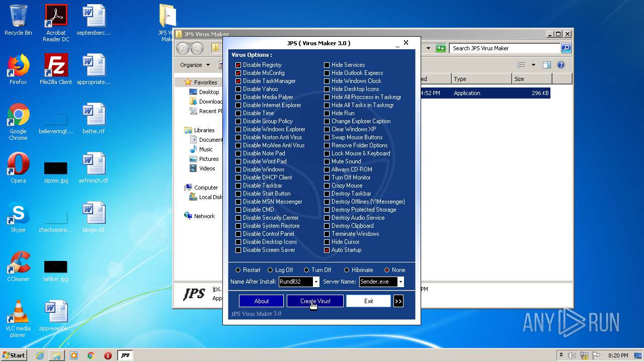Open the Organize menu in Explorer
The width and height of the screenshot is (644, 362).
point(195,64)
